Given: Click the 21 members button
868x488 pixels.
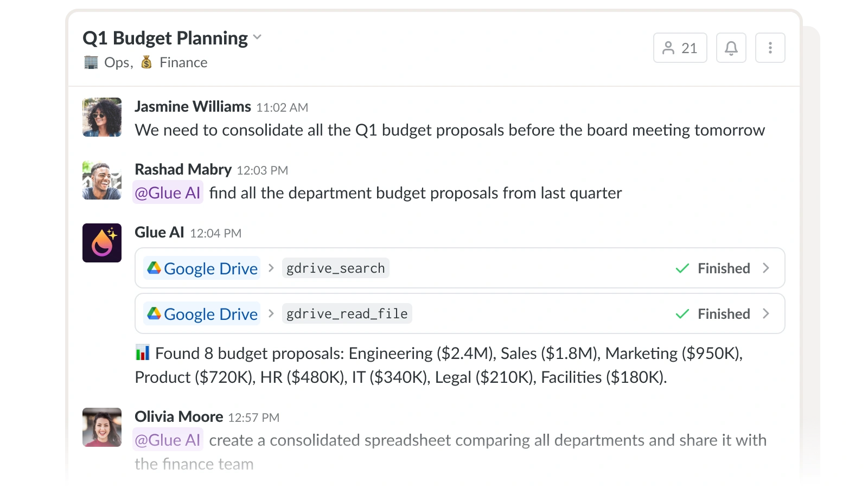Looking at the screenshot, I should pyautogui.click(x=680, y=48).
